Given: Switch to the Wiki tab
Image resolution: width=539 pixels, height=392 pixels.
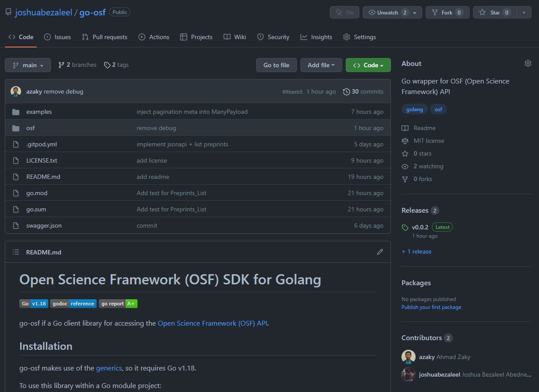Looking at the screenshot, I should coord(235,37).
